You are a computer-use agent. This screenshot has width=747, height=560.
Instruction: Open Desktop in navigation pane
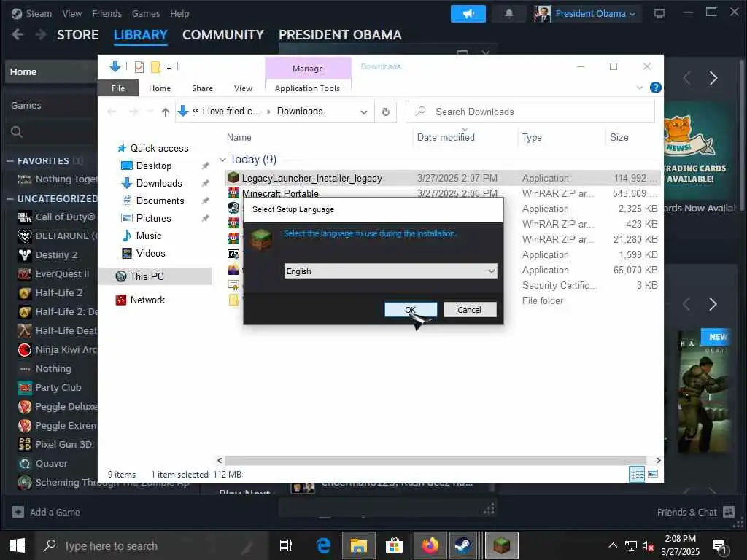click(x=153, y=166)
